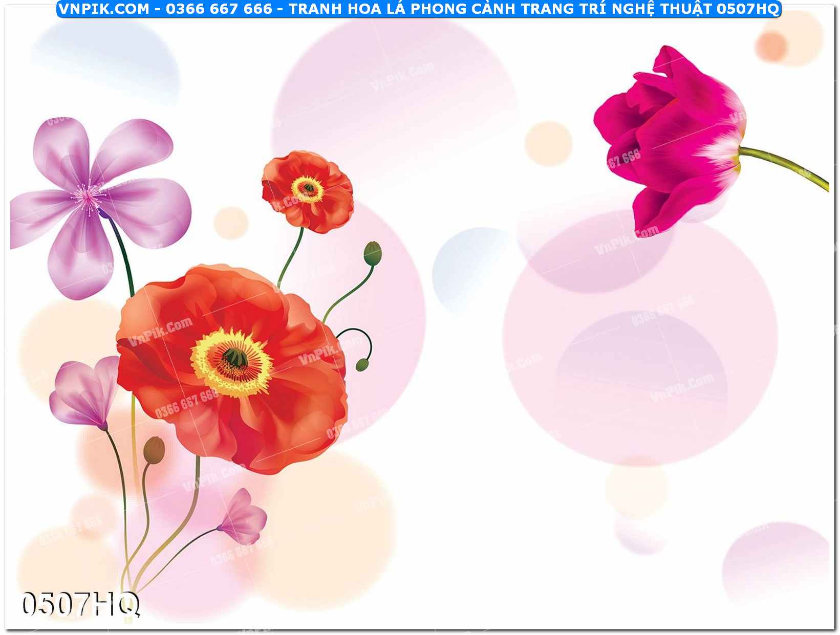
Task: Click the VnPik.Com watermark on the large poppy
Action: [x=160, y=332]
